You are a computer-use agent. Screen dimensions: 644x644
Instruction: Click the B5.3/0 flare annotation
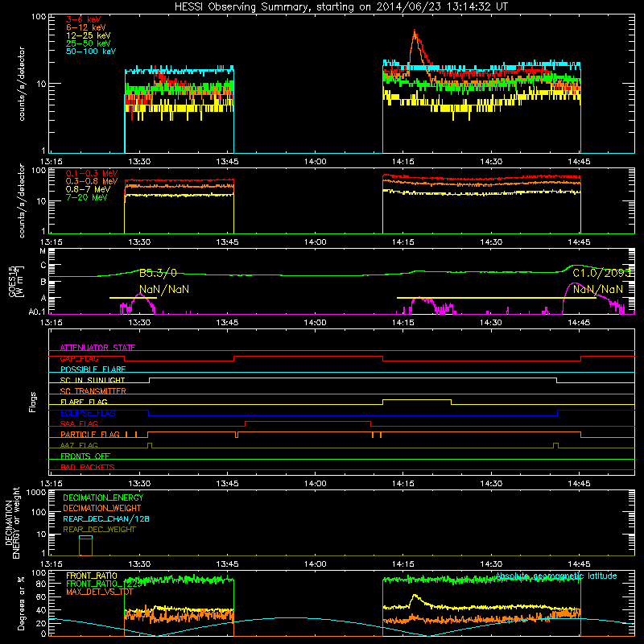(x=158, y=273)
